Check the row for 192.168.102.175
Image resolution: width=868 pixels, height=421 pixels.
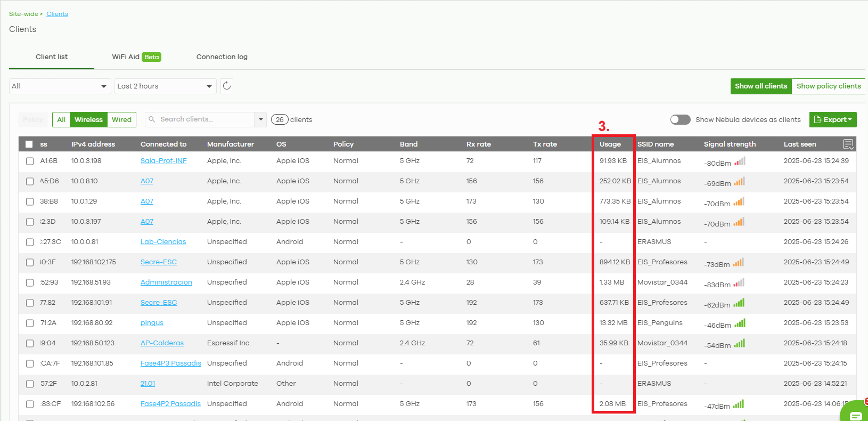coord(30,262)
